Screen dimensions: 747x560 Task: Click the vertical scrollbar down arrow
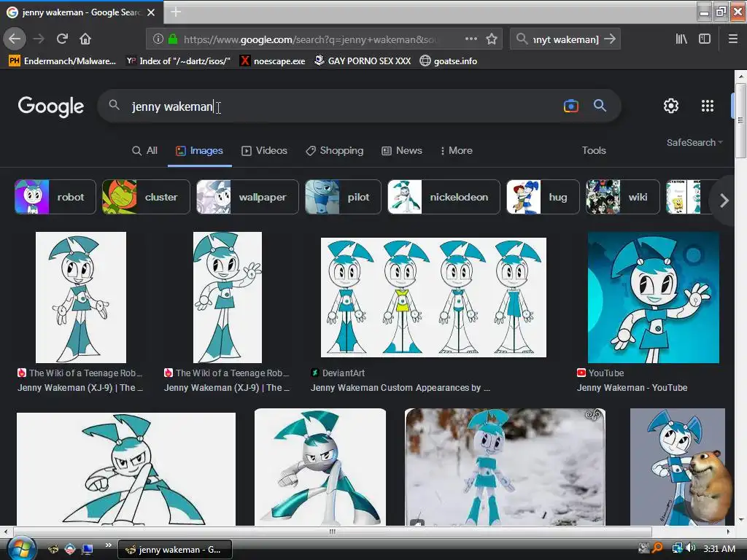pos(740,519)
